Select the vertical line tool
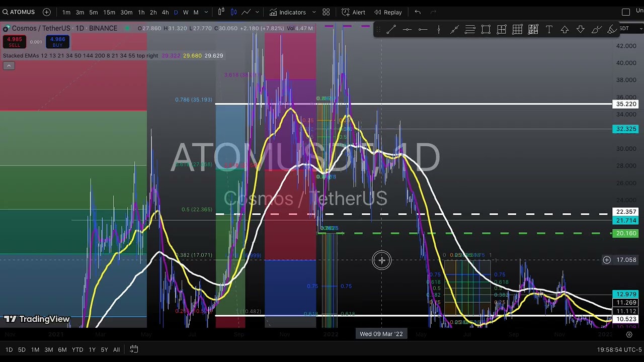This screenshot has height=362, width=644. pos(439,30)
